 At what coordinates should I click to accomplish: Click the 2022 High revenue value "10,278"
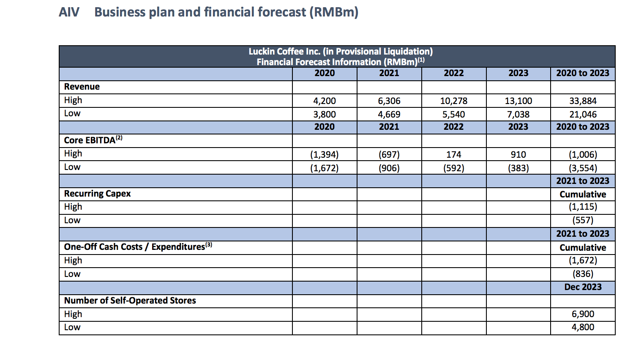(454, 101)
